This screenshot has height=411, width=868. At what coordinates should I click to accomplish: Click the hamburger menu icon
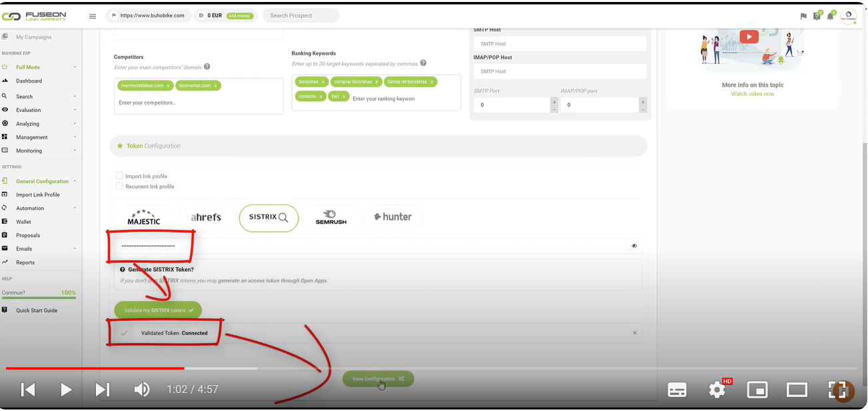[x=93, y=16]
